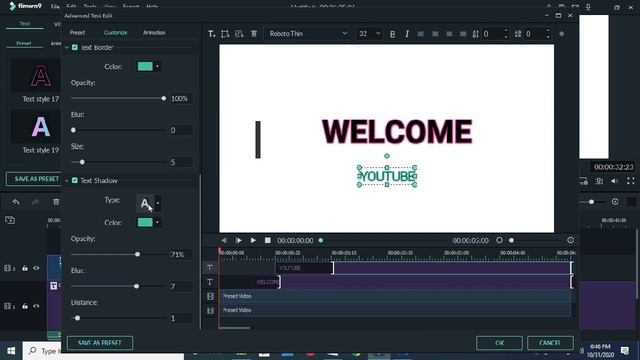Screen dimensions: 640x360
Task: Toggle italic formatting
Action: [407, 34]
